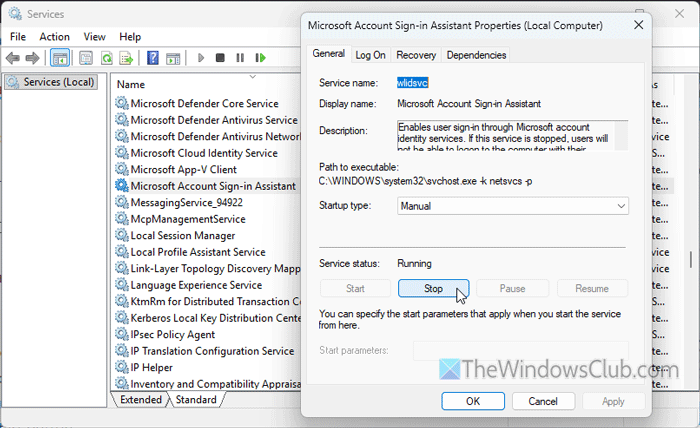The width and height of the screenshot is (700, 428).
Task: Click OK in the properties dialog
Action: pyautogui.click(x=473, y=401)
